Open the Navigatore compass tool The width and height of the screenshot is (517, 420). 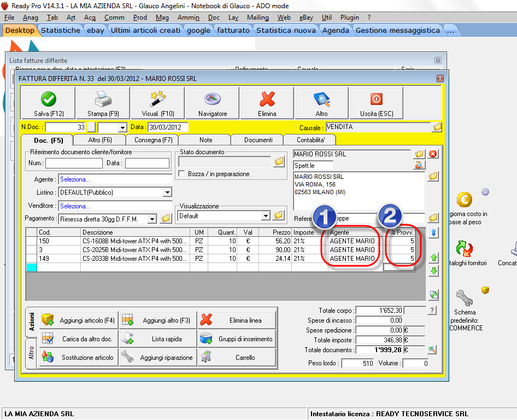[x=212, y=103]
